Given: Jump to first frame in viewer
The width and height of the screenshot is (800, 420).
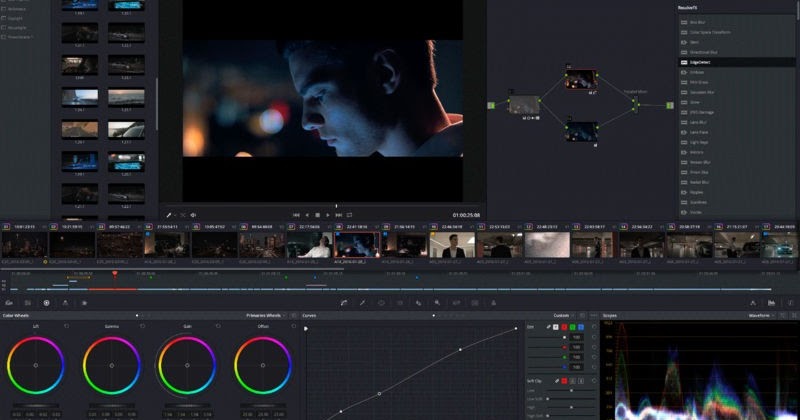Looking at the screenshot, I should pos(296,215).
